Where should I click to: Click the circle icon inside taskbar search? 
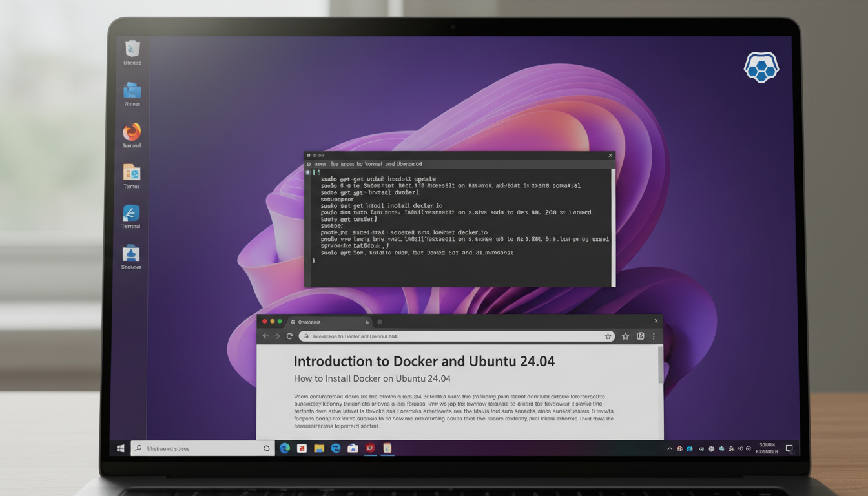(x=266, y=448)
